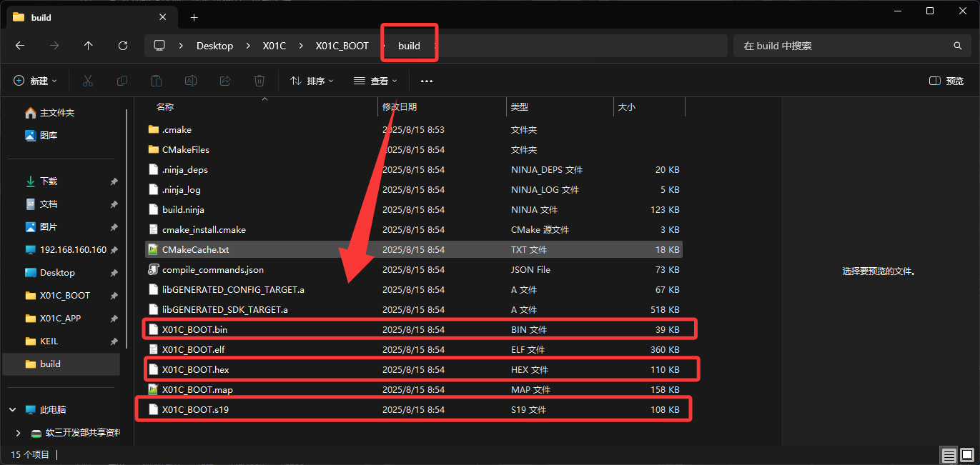Expand the 软三开发部共享资料 drive node

coord(19,433)
